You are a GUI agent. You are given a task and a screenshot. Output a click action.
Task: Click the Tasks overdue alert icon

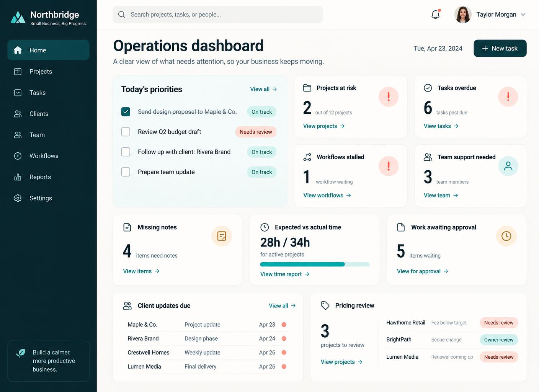coord(508,97)
